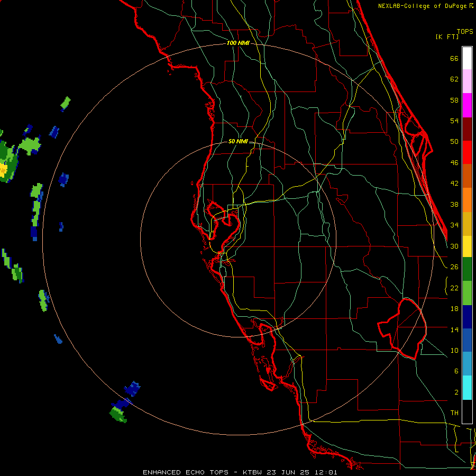
Task: Click the 6 legend value
Action: [x=456, y=371]
